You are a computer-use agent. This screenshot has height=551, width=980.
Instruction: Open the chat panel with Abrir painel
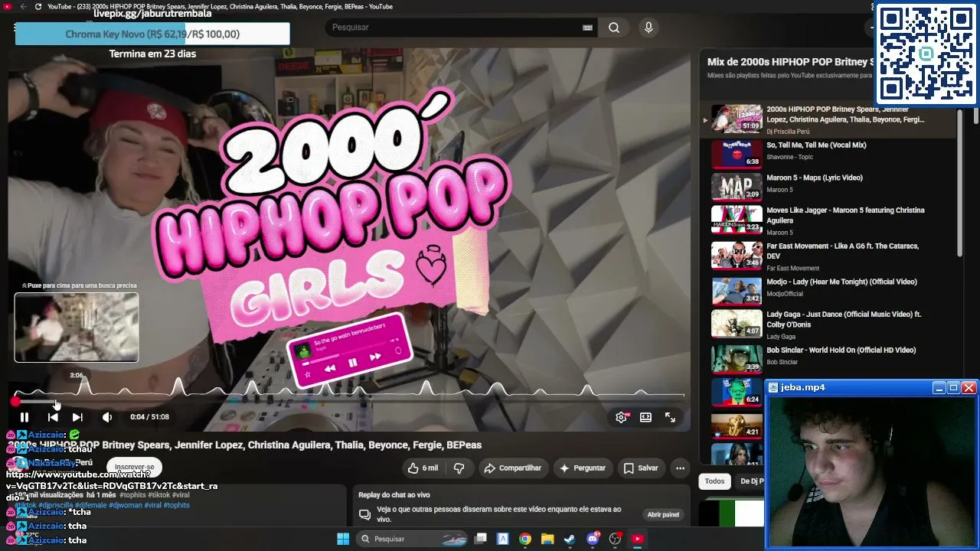pyautogui.click(x=663, y=515)
